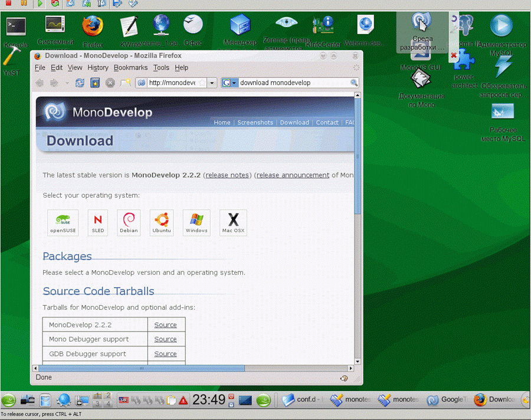Open the YaST hammer desktop icon
Image resolution: width=531 pixels, height=420 pixels.
tap(12, 56)
